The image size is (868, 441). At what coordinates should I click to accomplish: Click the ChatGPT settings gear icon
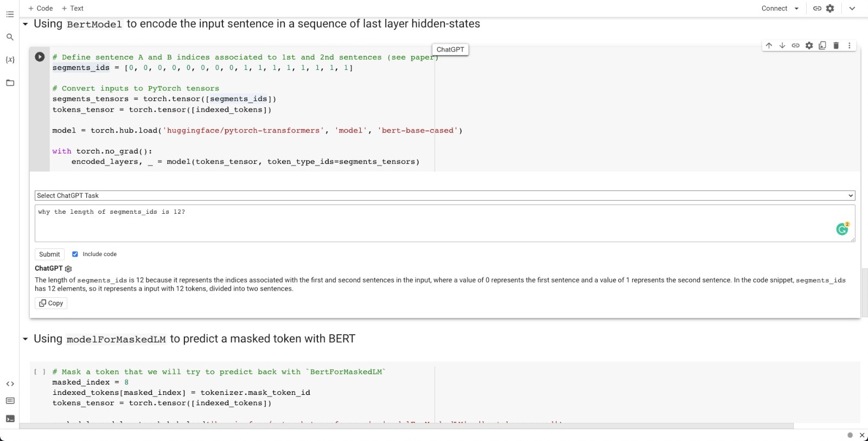pyautogui.click(x=68, y=269)
